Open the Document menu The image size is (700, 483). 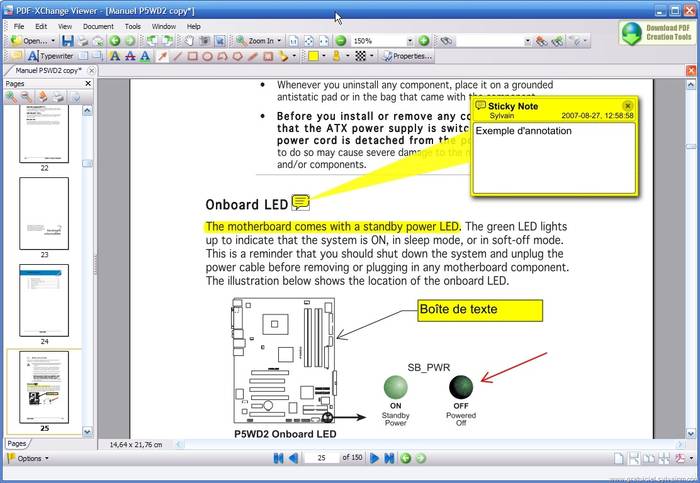[98, 26]
